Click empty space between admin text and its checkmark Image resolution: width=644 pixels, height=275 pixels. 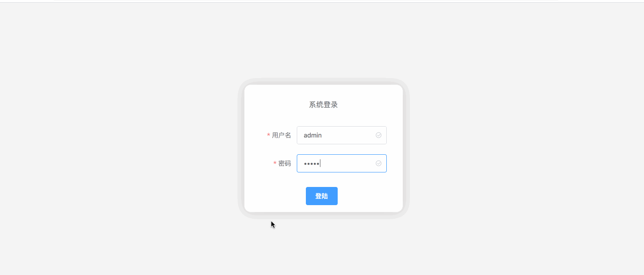[x=349, y=135]
